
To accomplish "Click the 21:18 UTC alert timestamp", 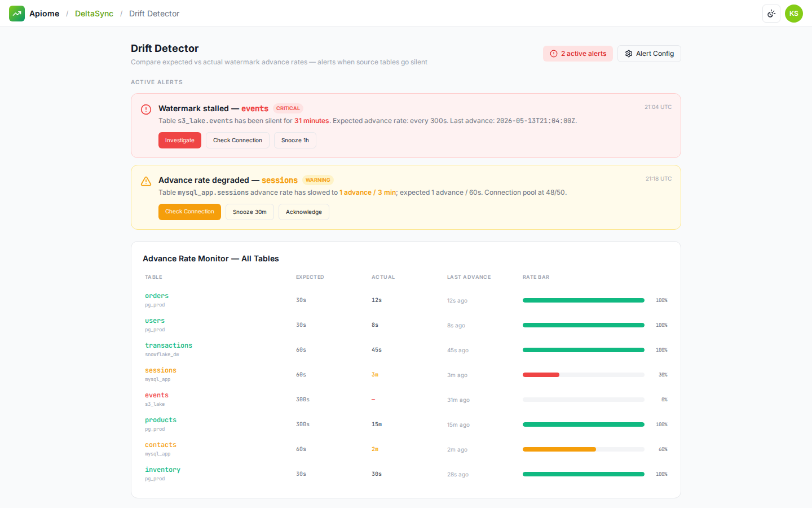I will (659, 178).
